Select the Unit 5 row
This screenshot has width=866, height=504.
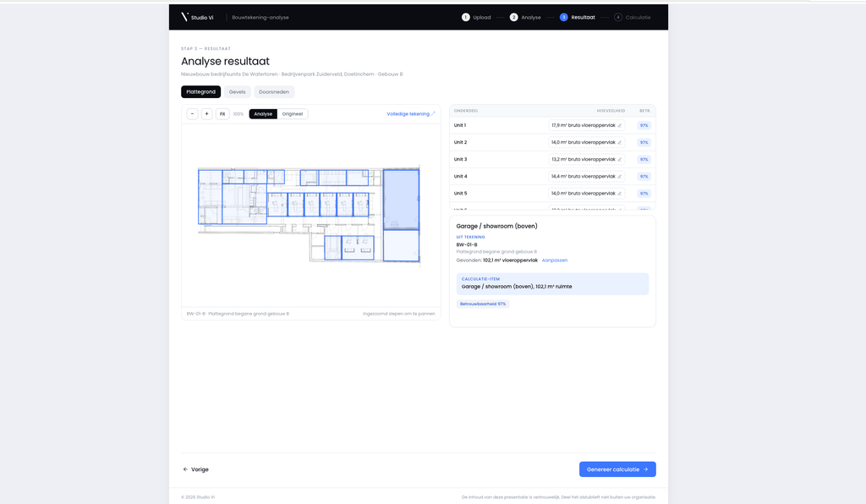552,193
